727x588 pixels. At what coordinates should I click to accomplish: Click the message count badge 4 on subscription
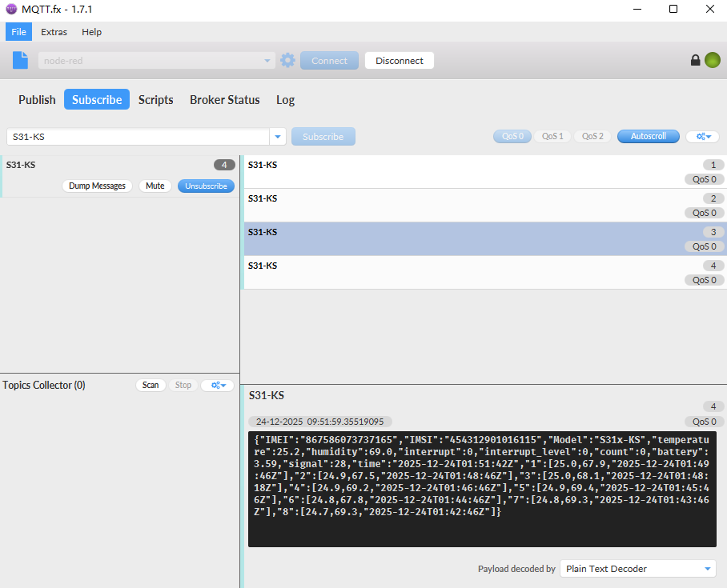[224, 165]
